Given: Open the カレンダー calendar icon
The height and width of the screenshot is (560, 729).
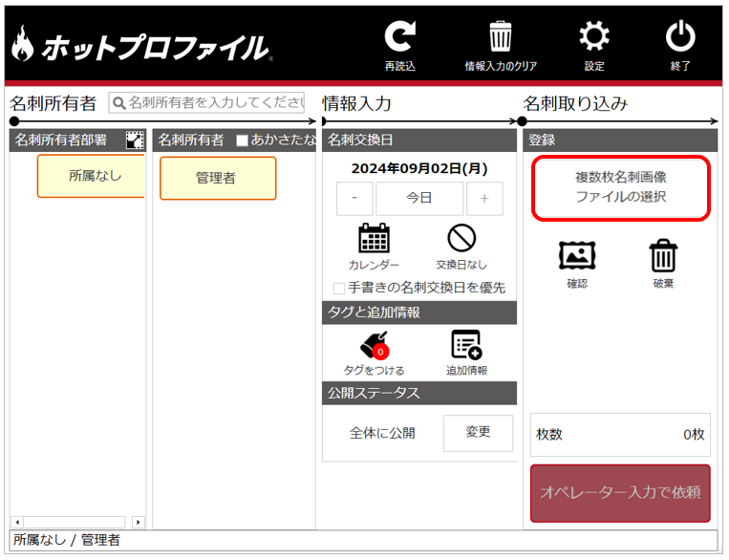Looking at the screenshot, I should point(374,238).
